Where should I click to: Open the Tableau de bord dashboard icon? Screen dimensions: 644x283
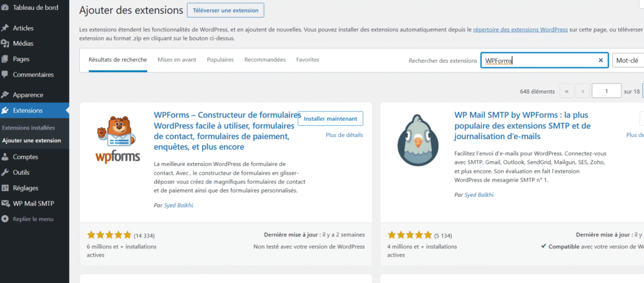5,8
